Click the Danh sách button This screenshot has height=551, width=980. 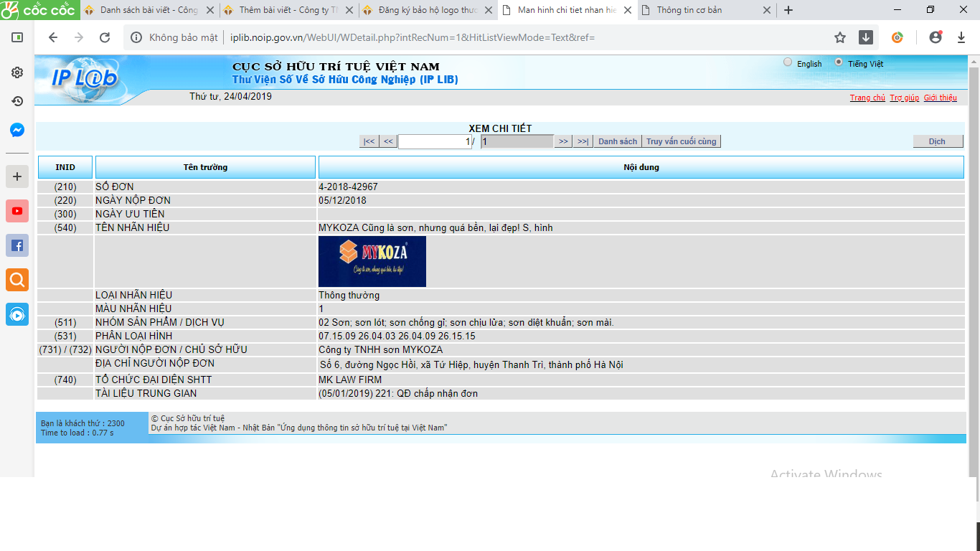[618, 141]
